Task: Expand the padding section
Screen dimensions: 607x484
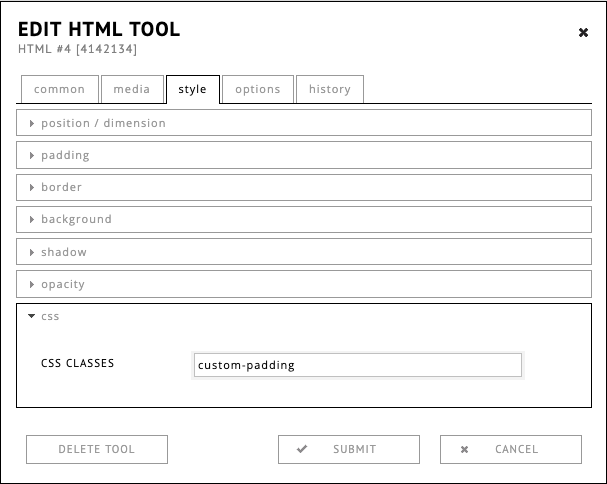Action: point(65,155)
